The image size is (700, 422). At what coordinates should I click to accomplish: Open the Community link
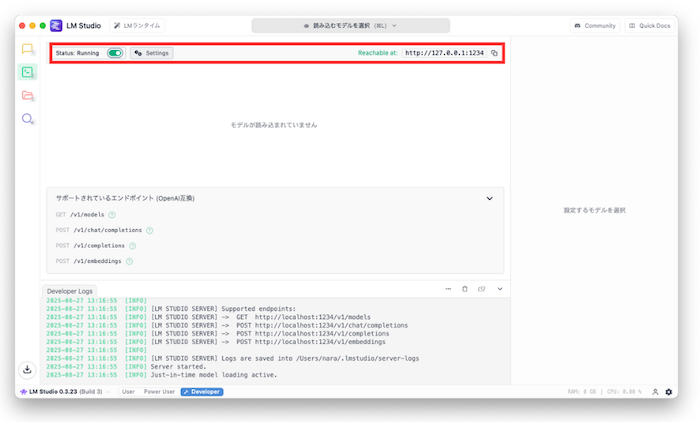pyautogui.click(x=595, y=25)
